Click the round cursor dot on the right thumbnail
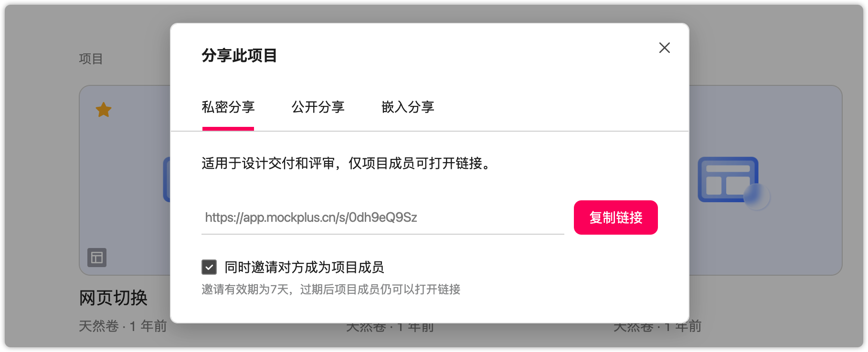This screenshot has width=868, height=352. click(x=757, y=196)
